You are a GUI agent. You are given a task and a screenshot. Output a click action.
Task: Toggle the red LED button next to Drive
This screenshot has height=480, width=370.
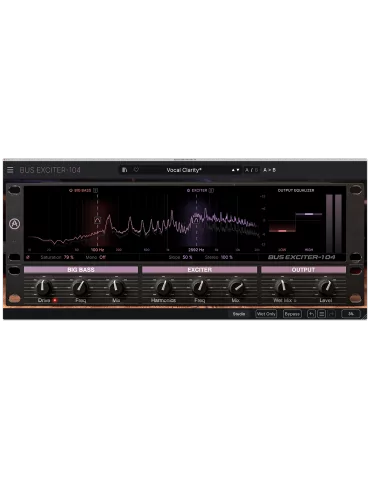coord(55,300)
